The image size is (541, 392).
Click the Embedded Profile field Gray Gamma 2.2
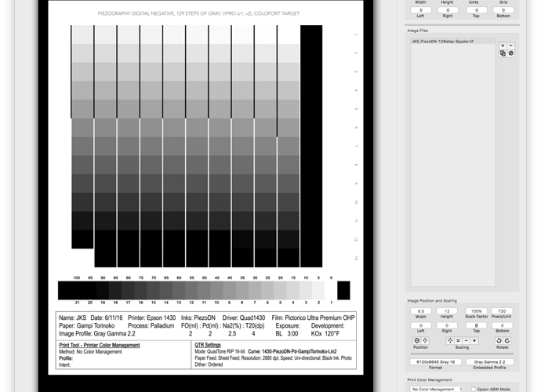point(489,362)
